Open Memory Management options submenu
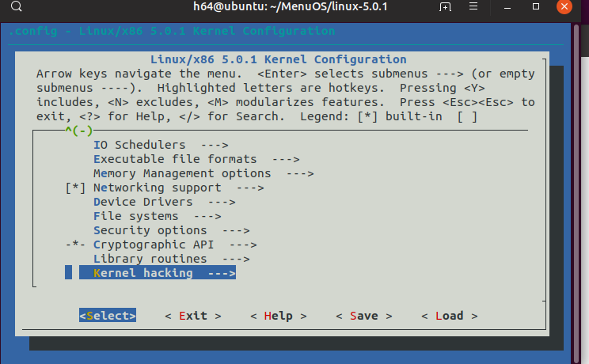Screen dimensions: 589x364 pos(203,173)
